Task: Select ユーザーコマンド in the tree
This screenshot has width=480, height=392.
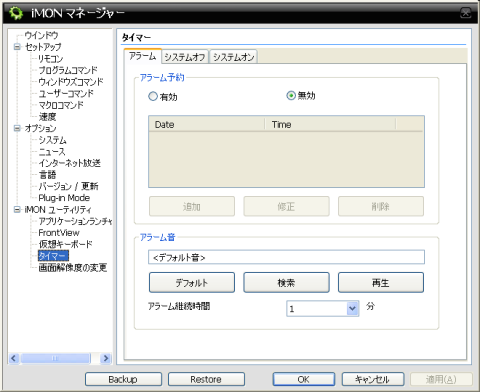Action: [66, 93]
